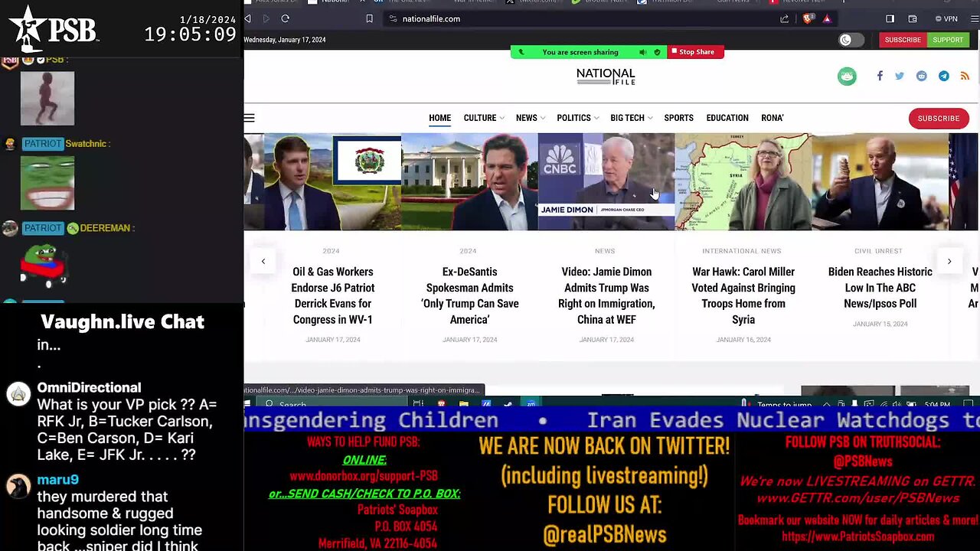Expand the CULTURE menu
Viewport: 980px width, 551px height.
coord(484,118)
